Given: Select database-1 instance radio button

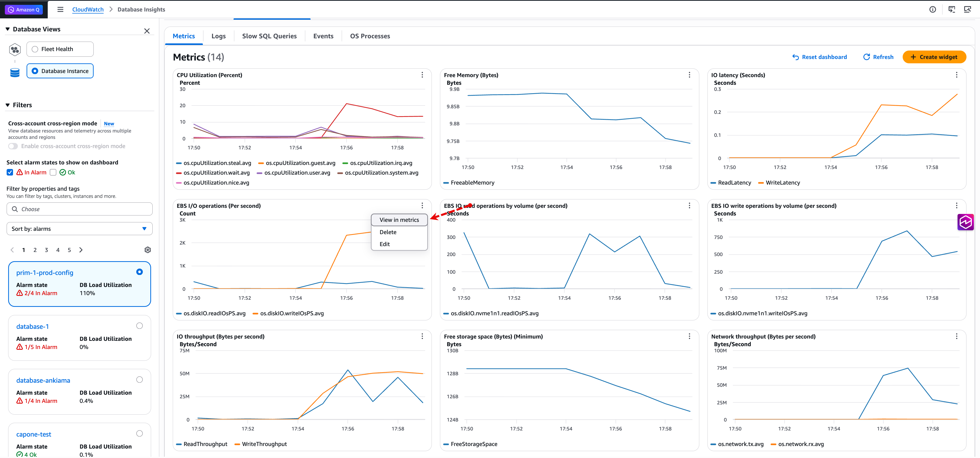Looking at the screenshot, I should (140, 326).
